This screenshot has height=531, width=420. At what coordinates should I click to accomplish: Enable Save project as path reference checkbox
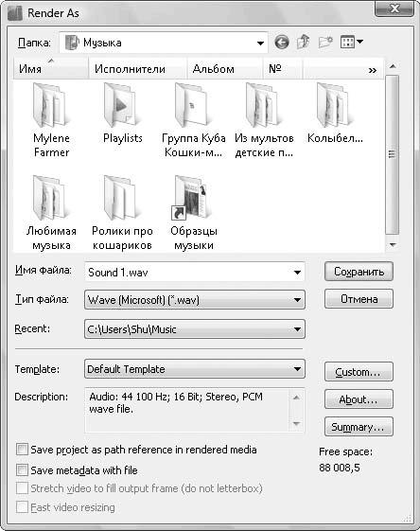[22, 450]
